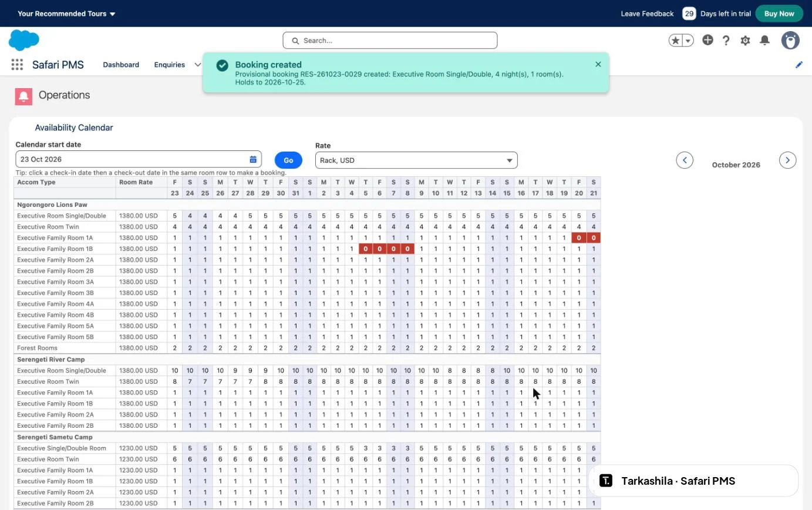Click the Availability Calendar heading
The image size is (812, 510).
74,127
